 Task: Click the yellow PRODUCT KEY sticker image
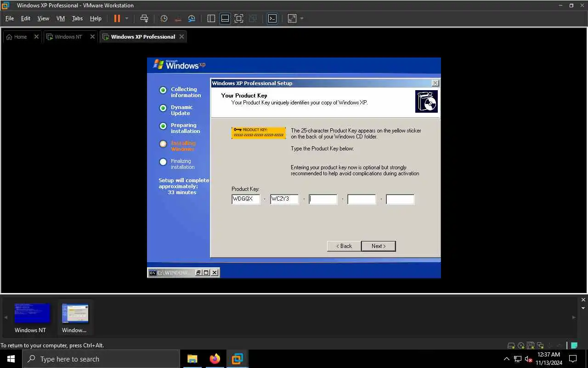click(x=259, y=133)
